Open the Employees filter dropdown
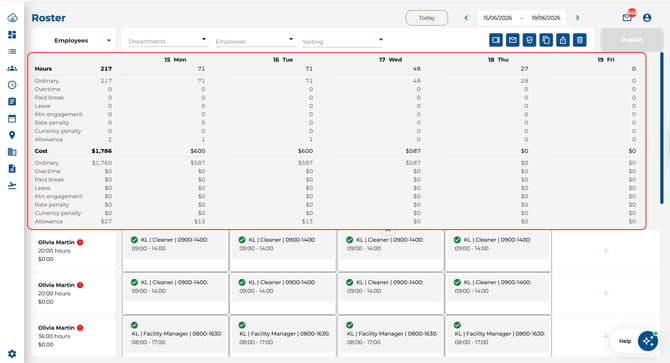This screenshot has height=363, width=670. point(255,41)
